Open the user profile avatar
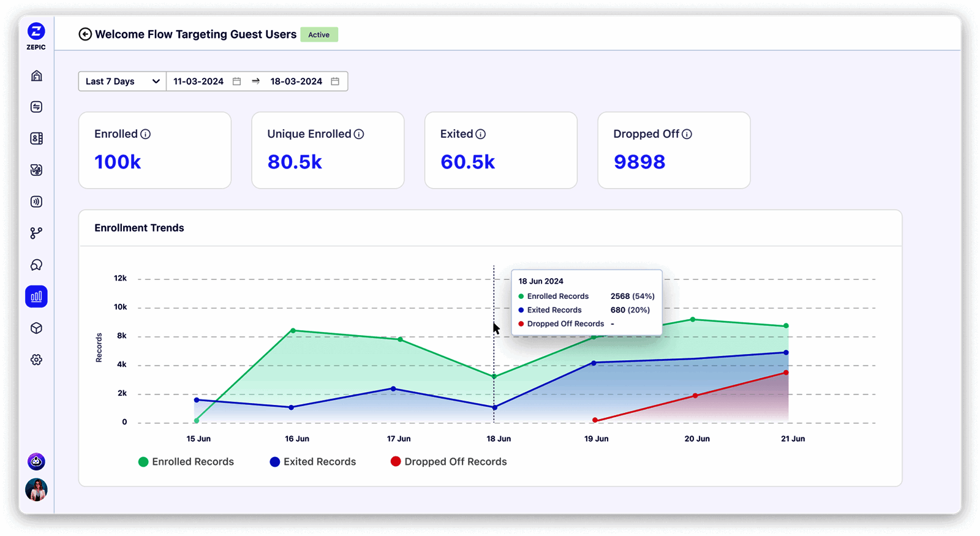This screenshot has width=980, height=536. tap(37, 489)
